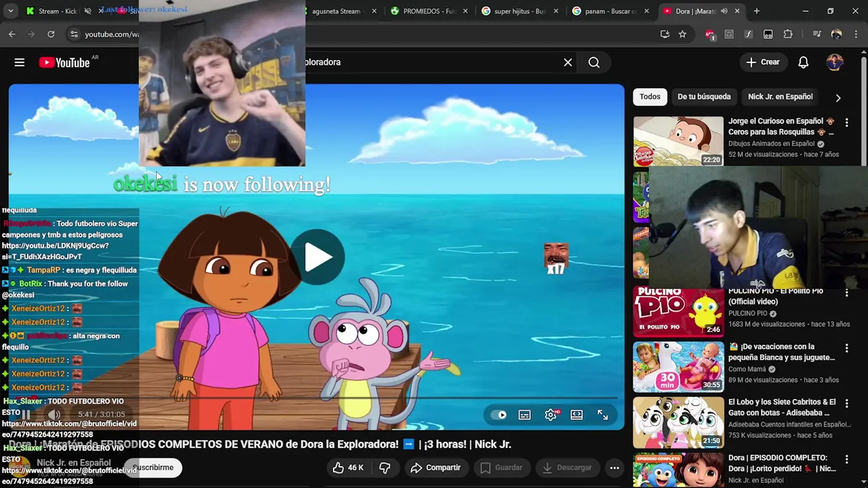The width and height of the screenshot is (868, 488).
Task: Run the search with the magnifier button
Action: [594, 62]
